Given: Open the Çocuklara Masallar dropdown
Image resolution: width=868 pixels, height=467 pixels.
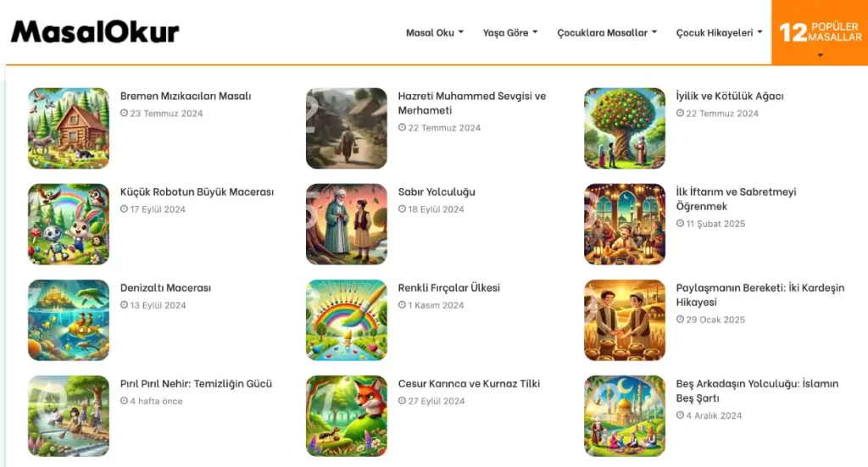Looking at the screenshot, I should pos(607,33).
